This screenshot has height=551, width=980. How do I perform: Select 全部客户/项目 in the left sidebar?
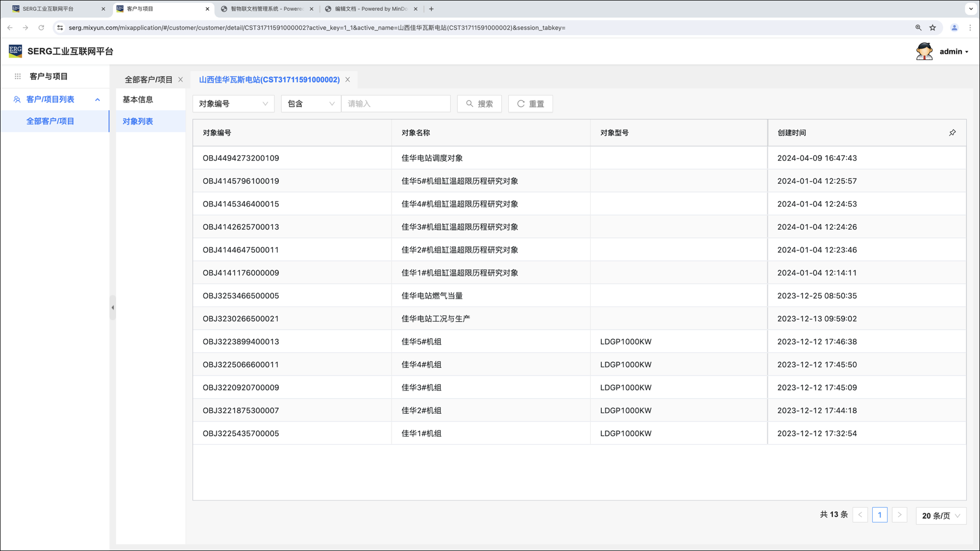[x=50, y=121]
